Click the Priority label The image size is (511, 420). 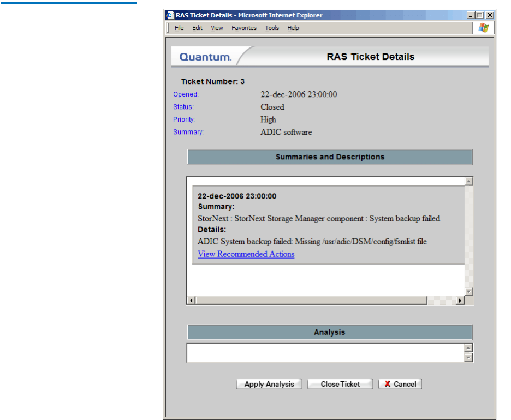[184, 119]
